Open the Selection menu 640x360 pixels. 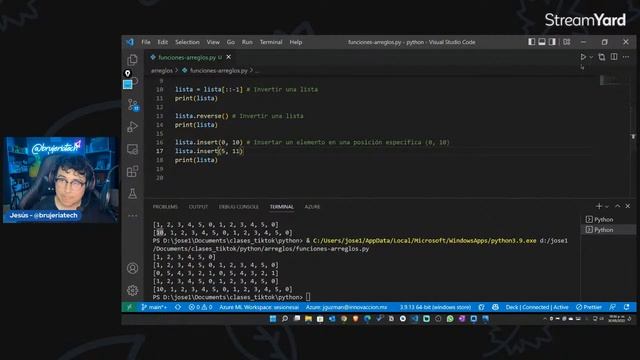coord(187,42)
